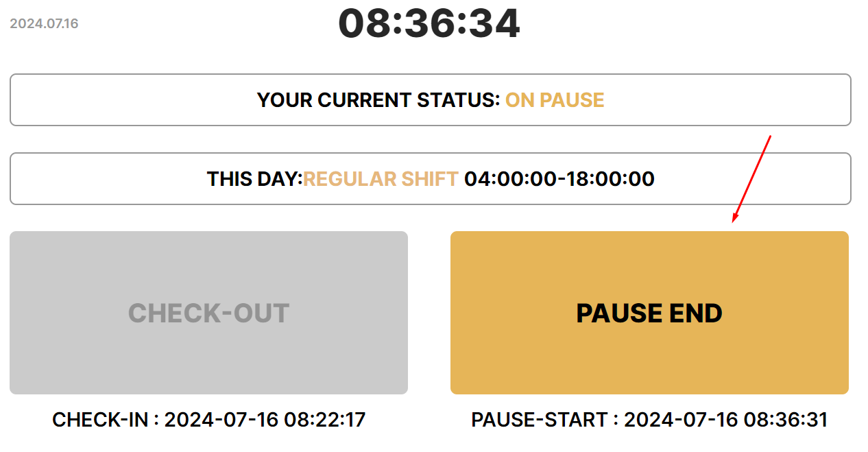
Task: Click the REGULAR SHIFT text
Action: (x=381, y=179)
